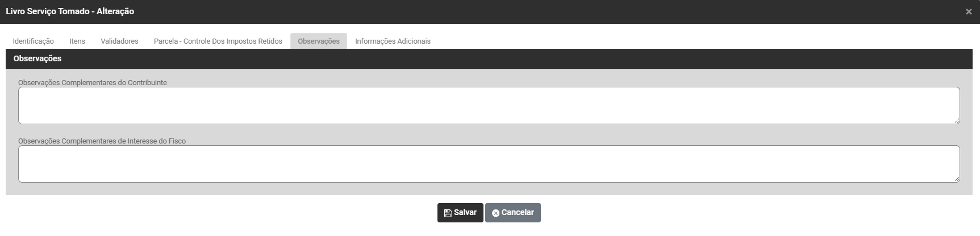This screenshot has height=236, width=980.
Task: Switch to the Itens tab
Action: pos(77,41)
